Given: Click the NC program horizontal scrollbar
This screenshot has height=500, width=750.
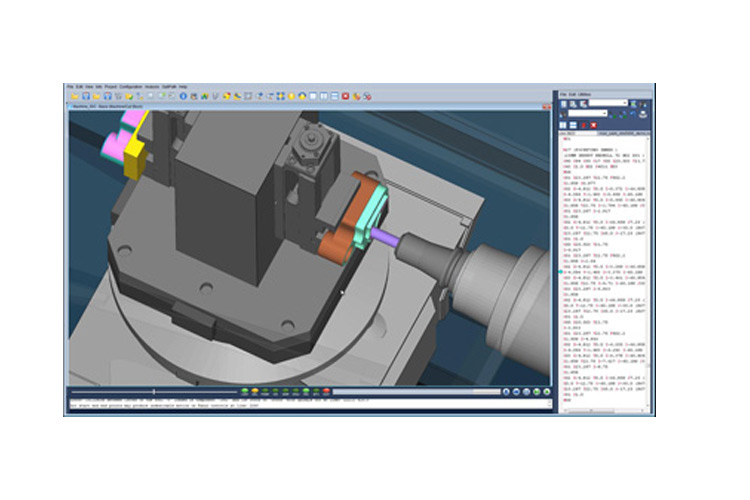Looking at the screenshot, I should [x=603, y=411].
